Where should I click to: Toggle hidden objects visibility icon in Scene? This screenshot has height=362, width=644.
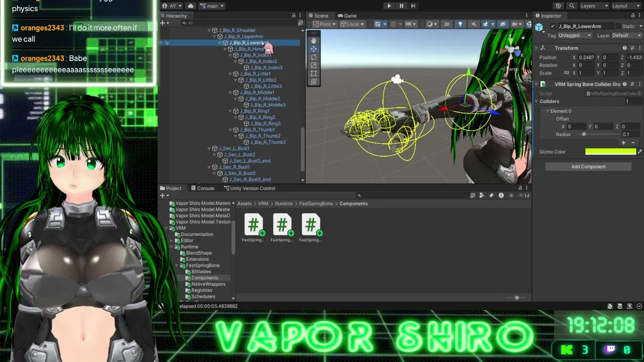pyautogui.click(x=503, y=24)
